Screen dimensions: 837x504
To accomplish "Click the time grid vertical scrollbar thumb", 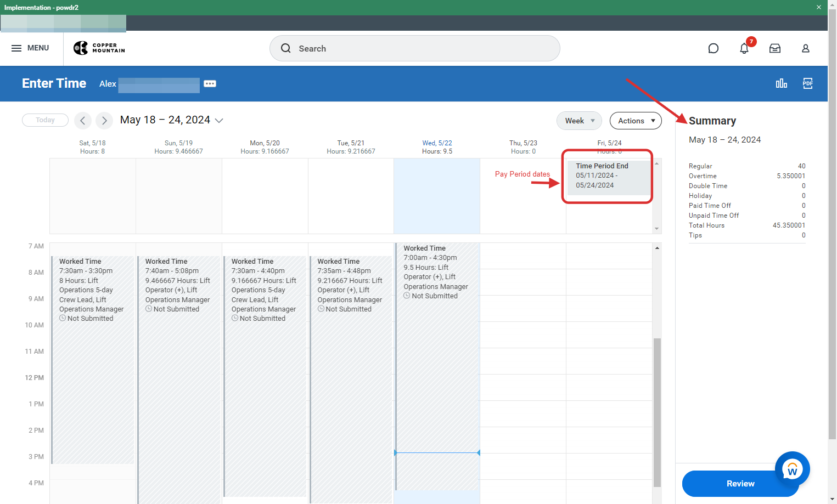I will [x=657, y=412].
